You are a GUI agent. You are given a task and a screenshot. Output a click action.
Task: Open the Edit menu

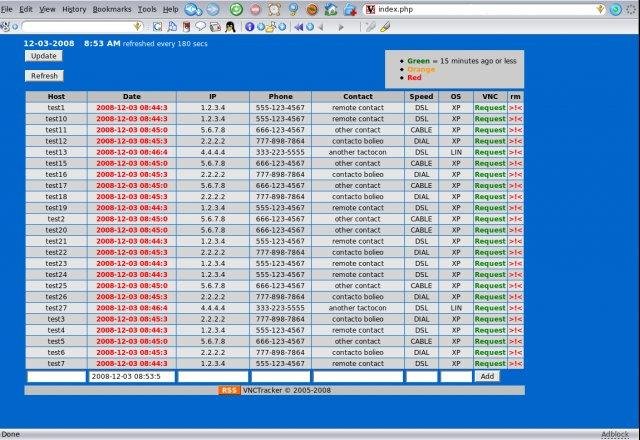click(26, 9)
